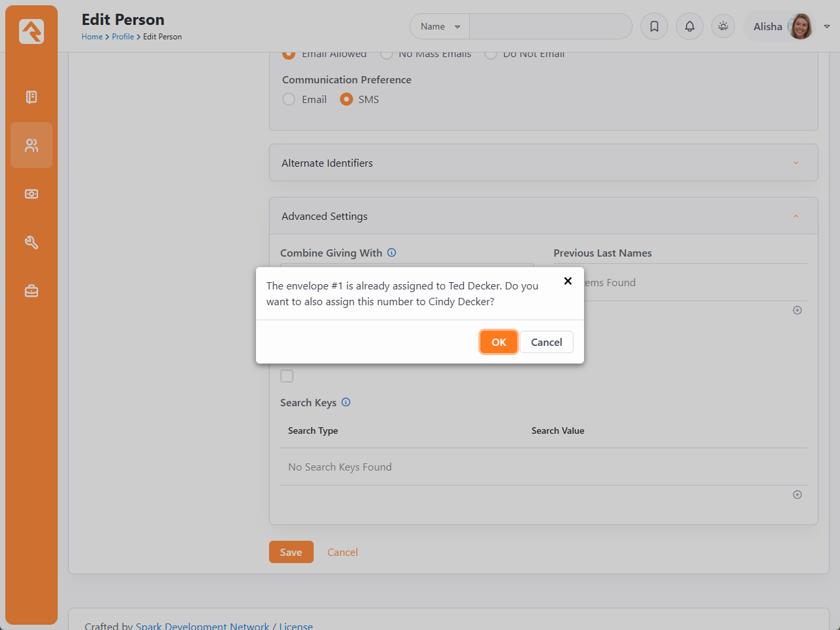
Task: Toggle the light/dark theme icon
Action: (723, 27)
